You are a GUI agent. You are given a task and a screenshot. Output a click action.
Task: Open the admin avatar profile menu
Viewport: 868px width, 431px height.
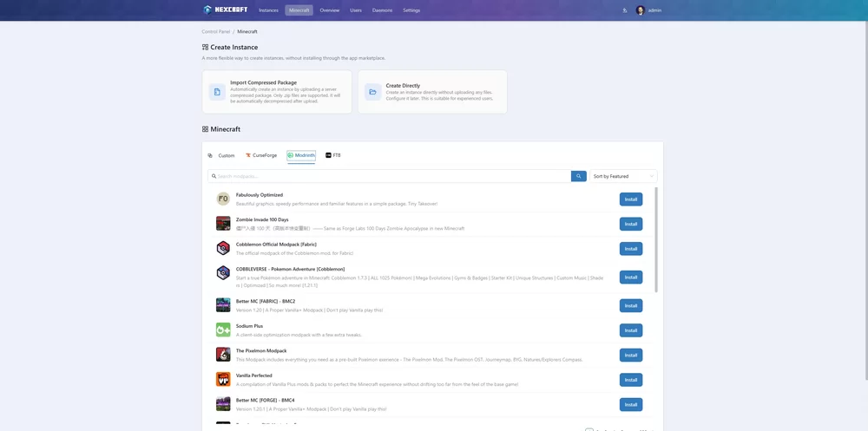[641, 10]
